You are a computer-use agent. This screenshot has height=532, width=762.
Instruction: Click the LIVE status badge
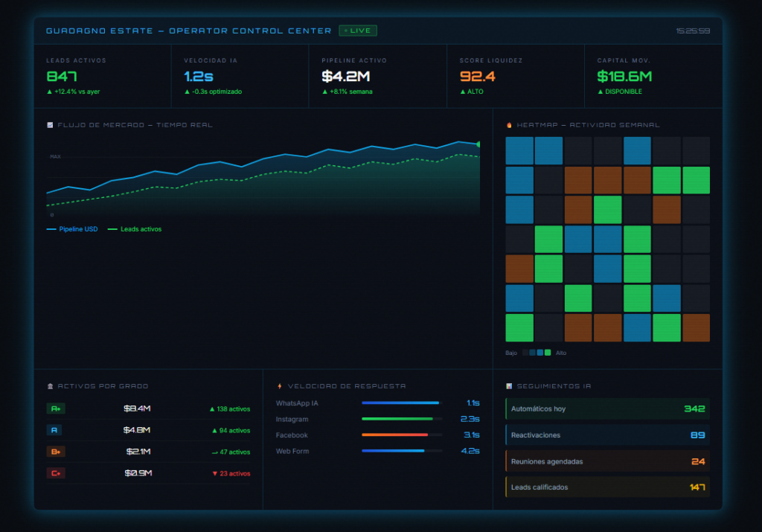pyautogui.click(x=358, y=31)
